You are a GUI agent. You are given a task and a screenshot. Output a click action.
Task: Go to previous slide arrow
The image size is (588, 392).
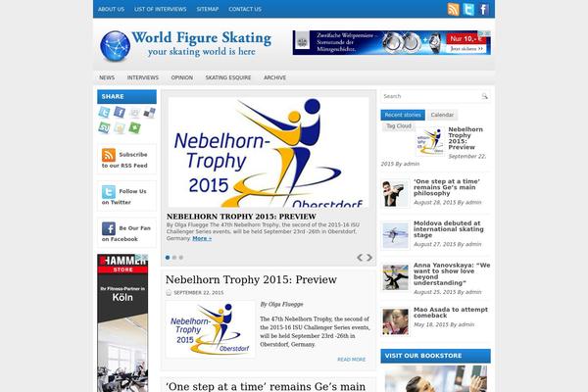point(360,258)
